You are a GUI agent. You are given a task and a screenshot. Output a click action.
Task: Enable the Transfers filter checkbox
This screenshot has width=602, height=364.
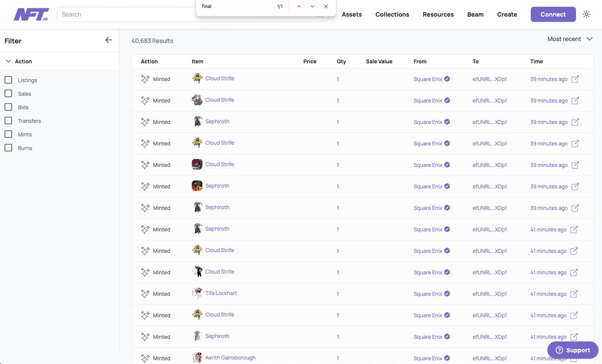coord(8,120)
